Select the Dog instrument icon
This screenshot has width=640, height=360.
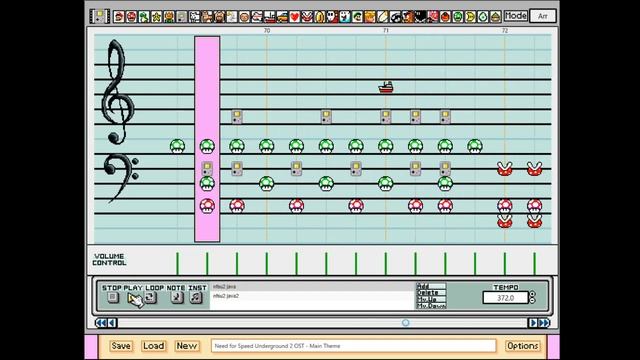[195, 17]
